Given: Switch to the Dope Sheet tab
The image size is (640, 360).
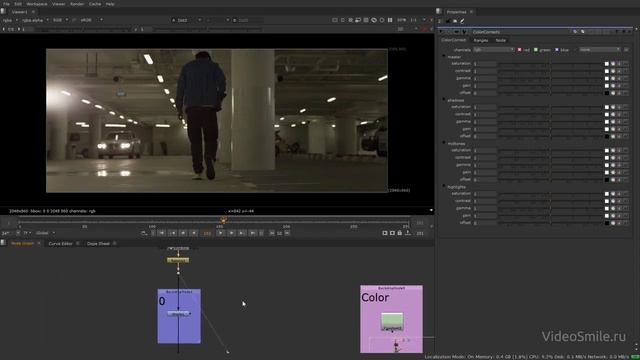Looking at the screenshot, I should click(x=98, y=244).
